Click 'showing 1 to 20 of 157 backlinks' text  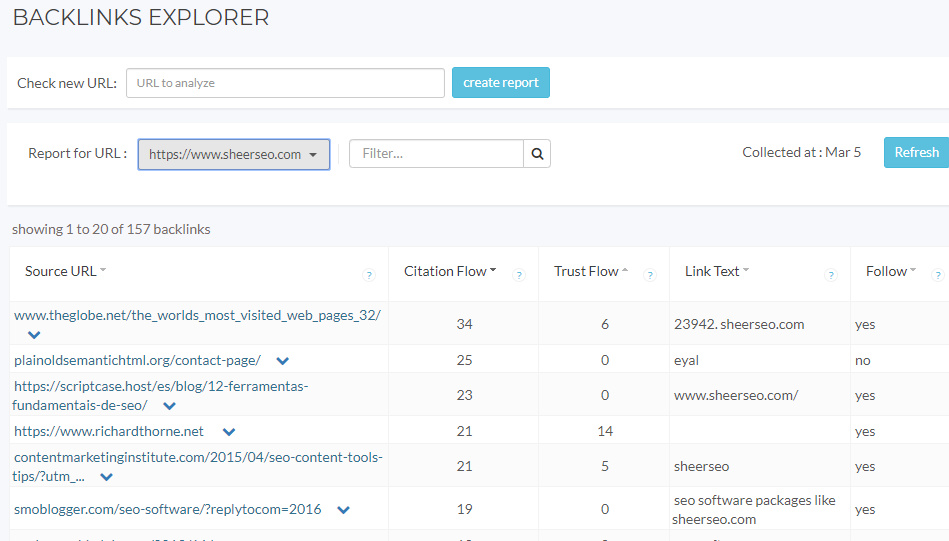pyautogui.click(x=111, y=229)
